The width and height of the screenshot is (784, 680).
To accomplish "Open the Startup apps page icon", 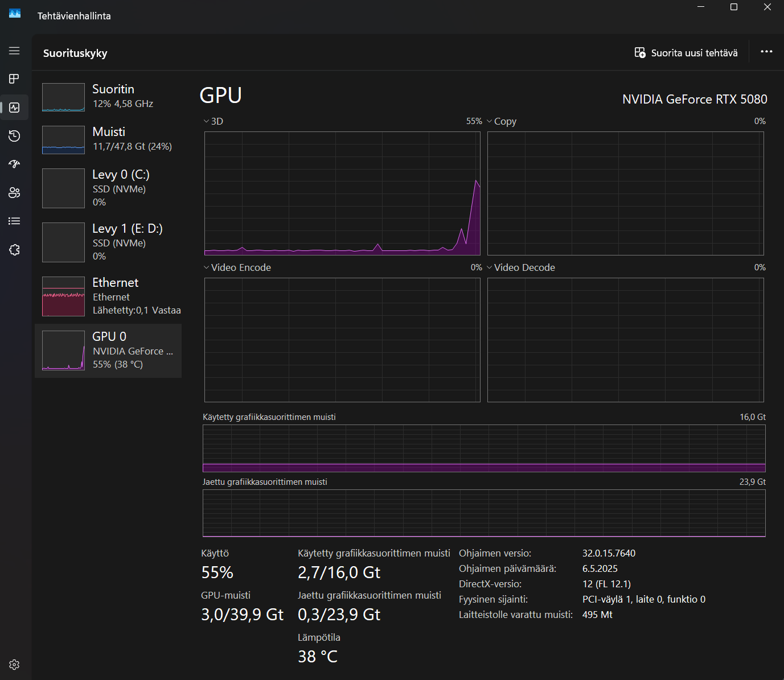I will pyautogui.click(x=14, y=164).
